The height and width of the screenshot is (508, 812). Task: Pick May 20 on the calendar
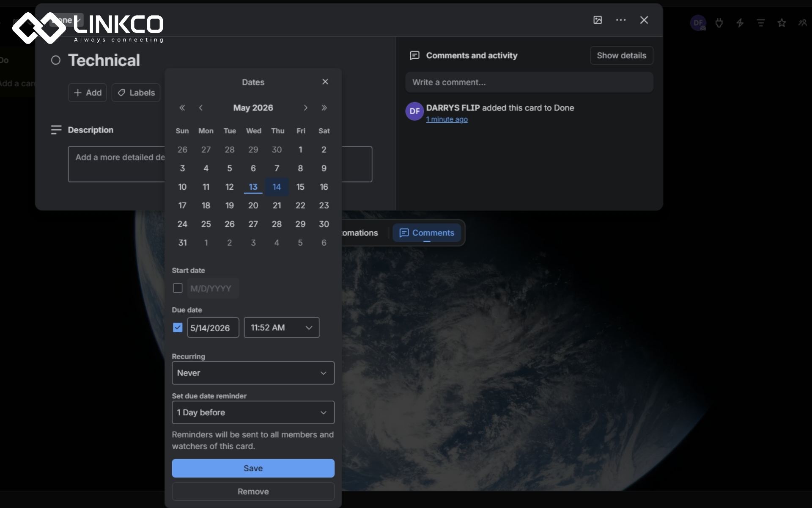253,205
